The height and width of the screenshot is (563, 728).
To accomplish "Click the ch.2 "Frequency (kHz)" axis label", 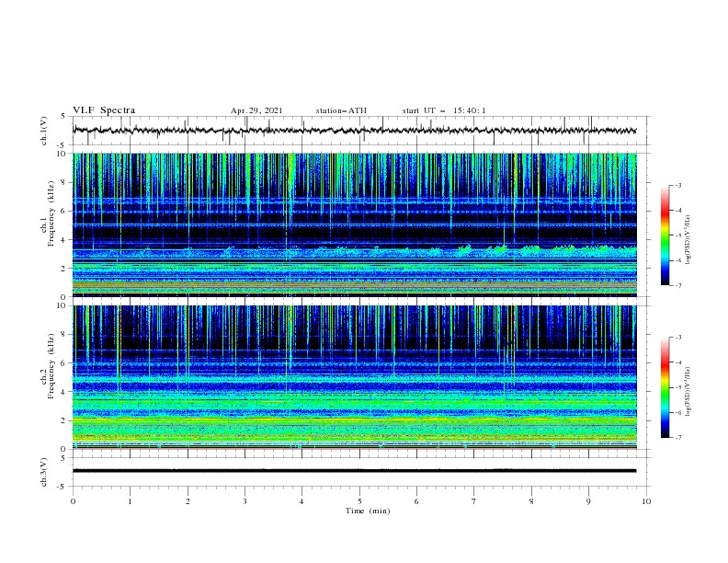I will pyautogui.click(x=51, y=366).
